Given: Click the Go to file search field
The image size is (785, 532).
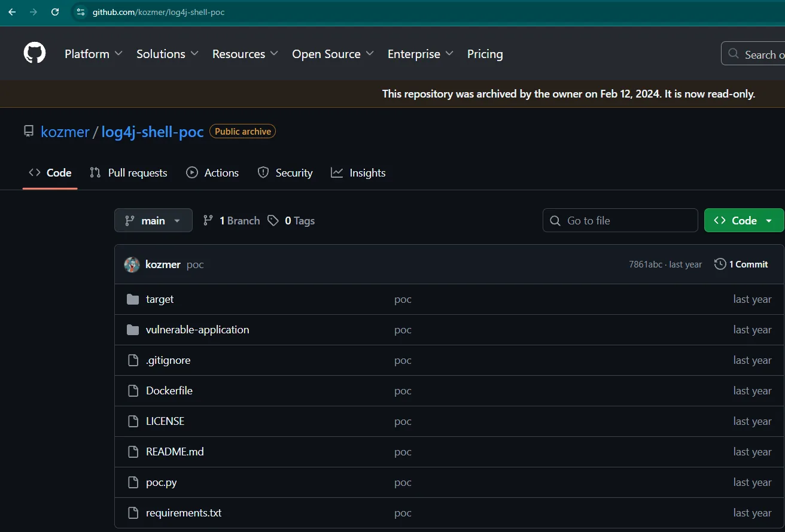Looking at the screenshot, I should tap(620, 220).
